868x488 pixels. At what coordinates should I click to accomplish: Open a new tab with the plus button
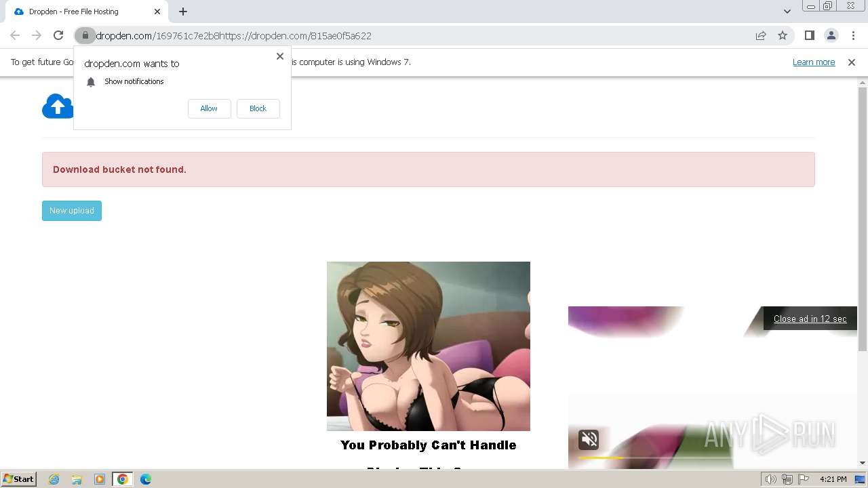183,12
